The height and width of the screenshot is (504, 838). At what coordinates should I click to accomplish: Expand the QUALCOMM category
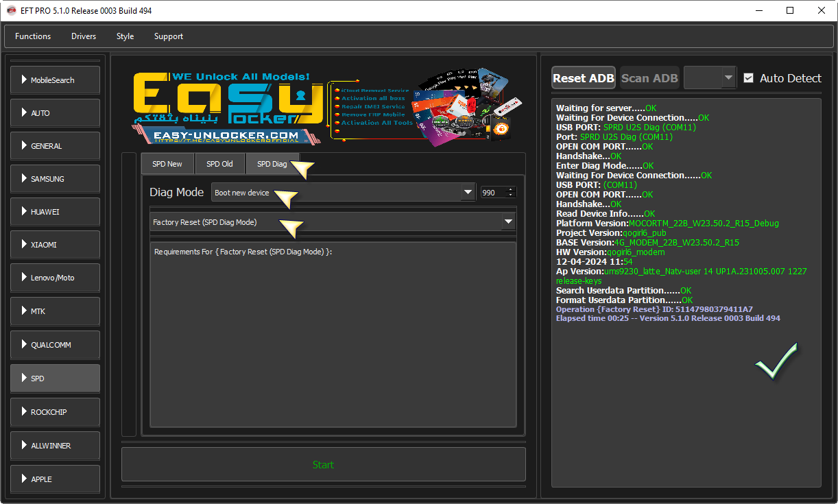pyautogui.click(x=55, y=345)
